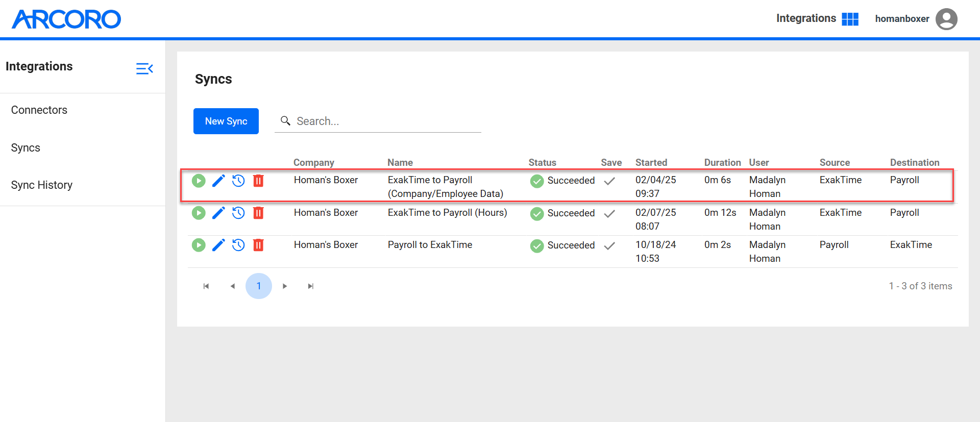Edit the ExakTime to Payroll (Company/Employee Data) sync
The height and width of the screenshot is (422, 980).
coord(218,181)
